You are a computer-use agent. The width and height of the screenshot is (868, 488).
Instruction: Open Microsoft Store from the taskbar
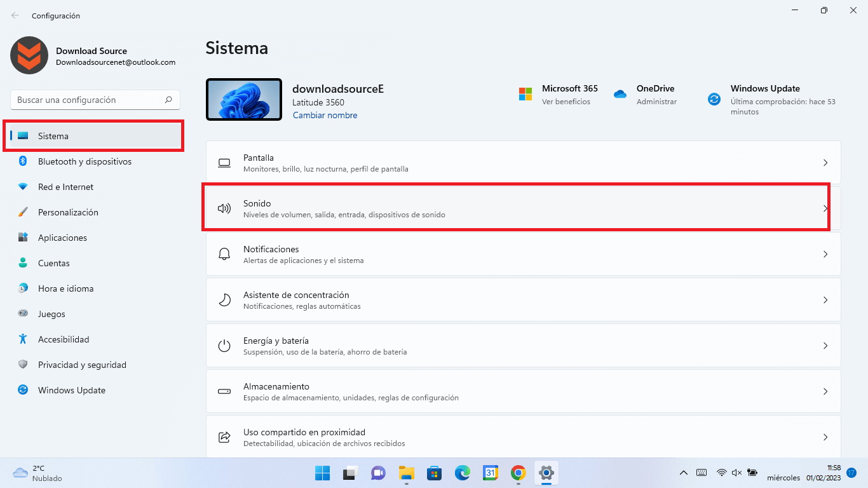pos(434,473)
